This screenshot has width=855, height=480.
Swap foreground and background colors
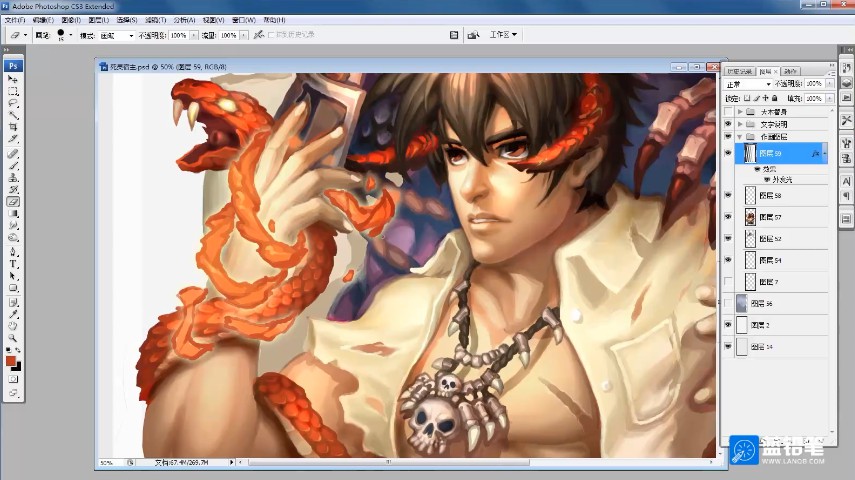[19, 350]
